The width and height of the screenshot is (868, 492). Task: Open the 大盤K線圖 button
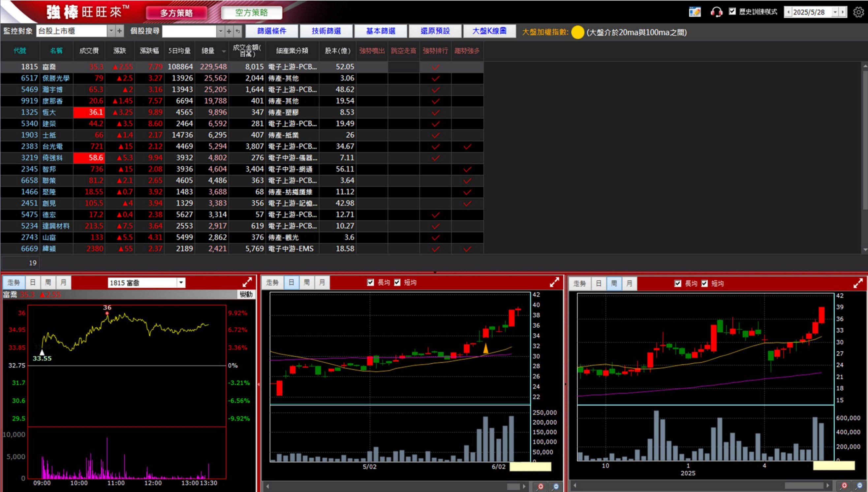click(489, 31)
